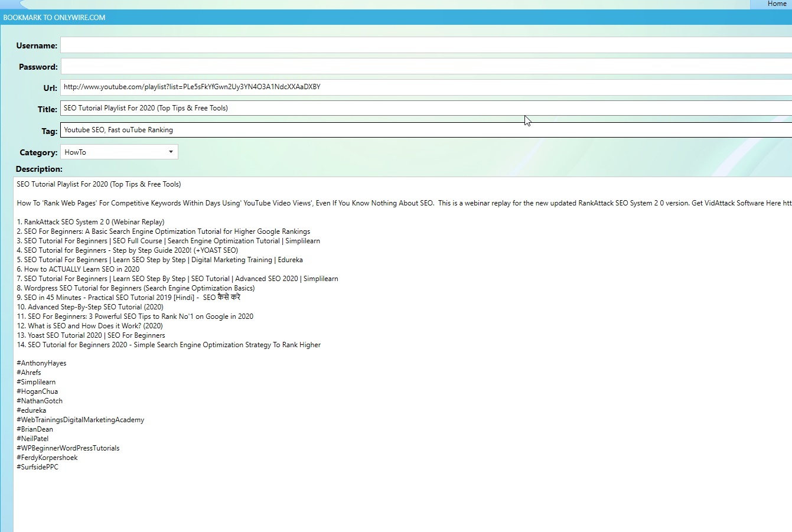The image size is (792, 532).
Task: Click line 2. SEO For Beginners: A Basic Search
Action: coord(163,231)
